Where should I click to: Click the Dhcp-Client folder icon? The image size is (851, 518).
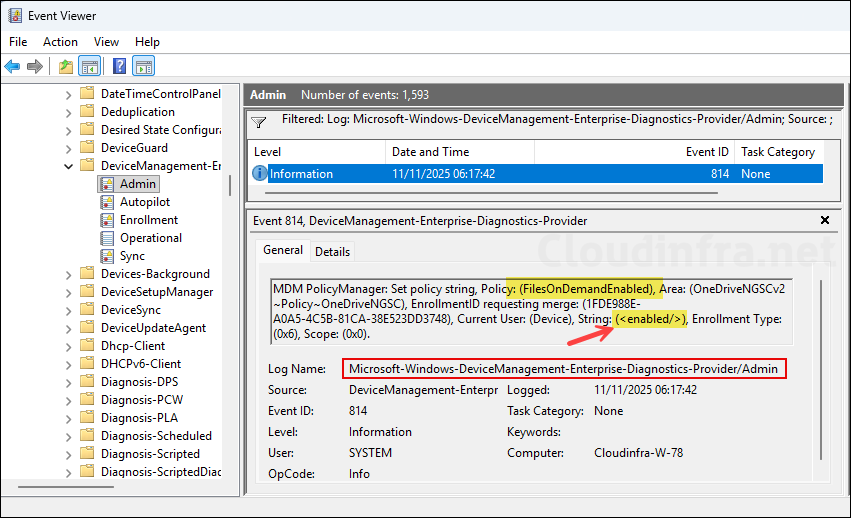coord(87,345)
